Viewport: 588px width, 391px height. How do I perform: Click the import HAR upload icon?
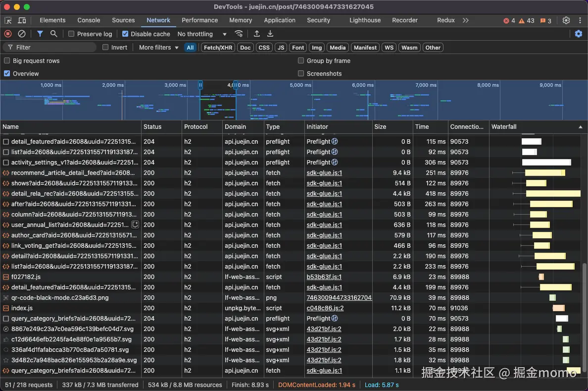coord(256,34)
